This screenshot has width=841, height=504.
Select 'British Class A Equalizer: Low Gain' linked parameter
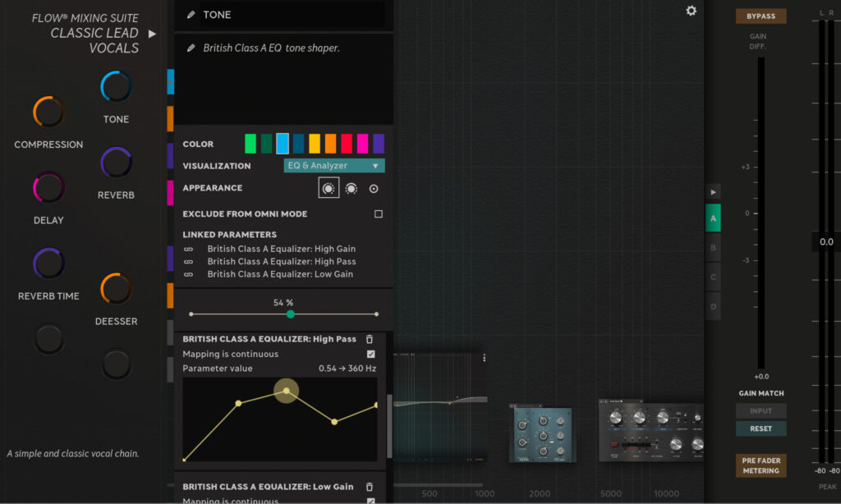point(280,274)
